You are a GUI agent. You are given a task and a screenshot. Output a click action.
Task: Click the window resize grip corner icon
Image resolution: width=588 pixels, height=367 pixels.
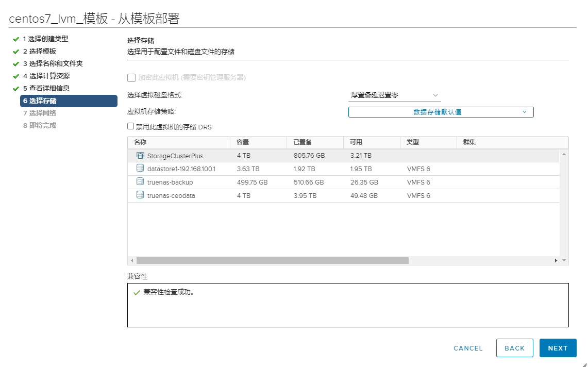pyautogui.click(x=584, y=364)
